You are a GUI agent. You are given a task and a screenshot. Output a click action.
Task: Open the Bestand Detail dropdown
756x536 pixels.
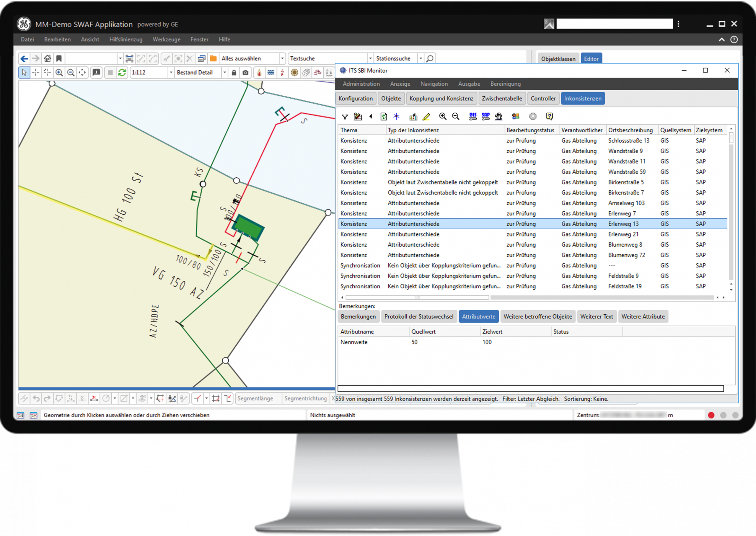coord(224,73)
